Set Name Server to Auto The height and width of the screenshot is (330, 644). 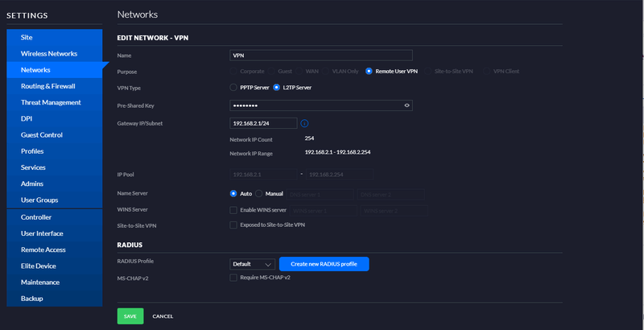233,193
